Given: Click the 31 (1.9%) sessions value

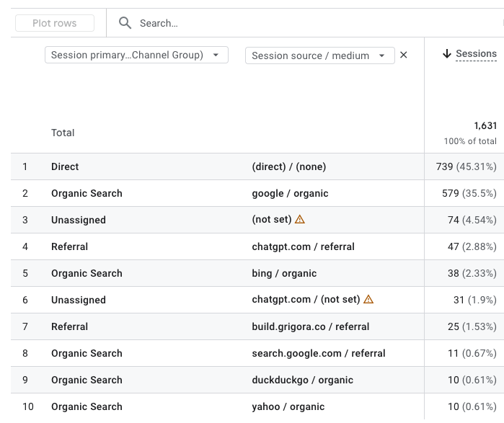Looking at the screenshot, I should [475, 300].
